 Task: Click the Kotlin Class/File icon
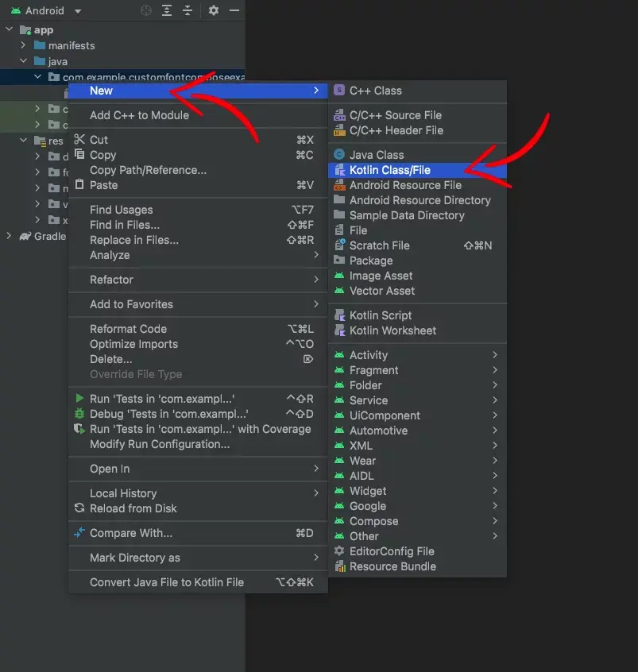(x=339, y=170)
